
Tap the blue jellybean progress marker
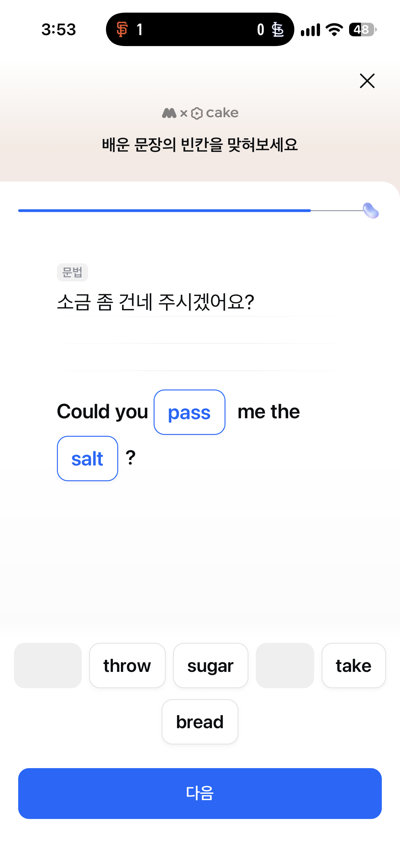point(371,211)
